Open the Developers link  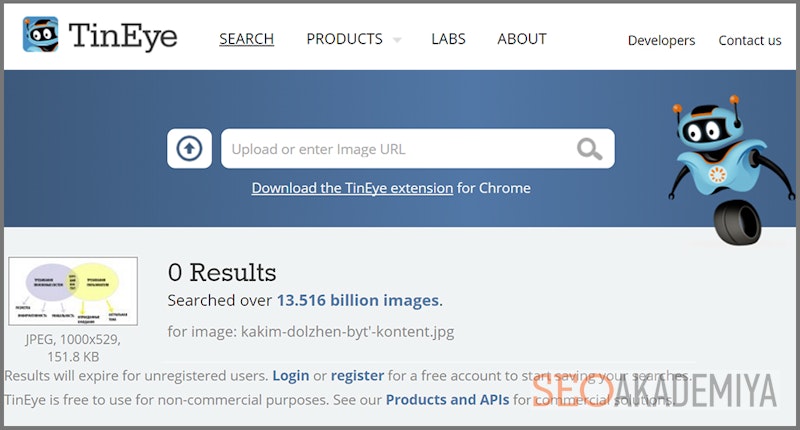click(661, 40)
